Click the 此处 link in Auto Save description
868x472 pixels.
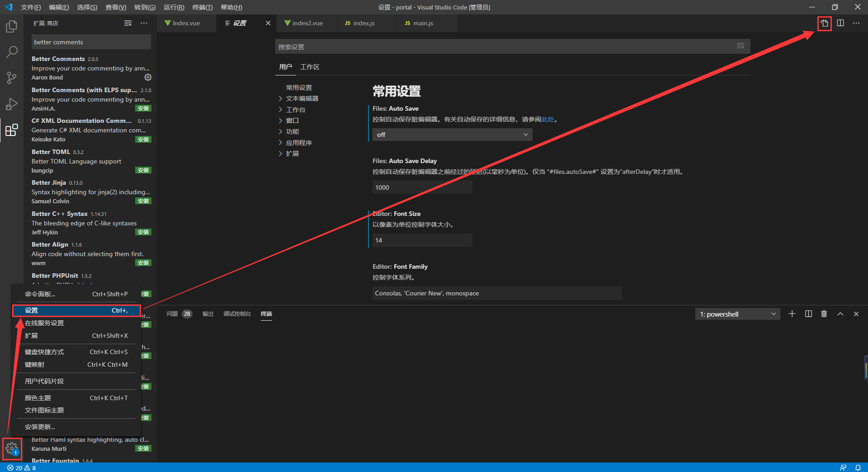547,119
